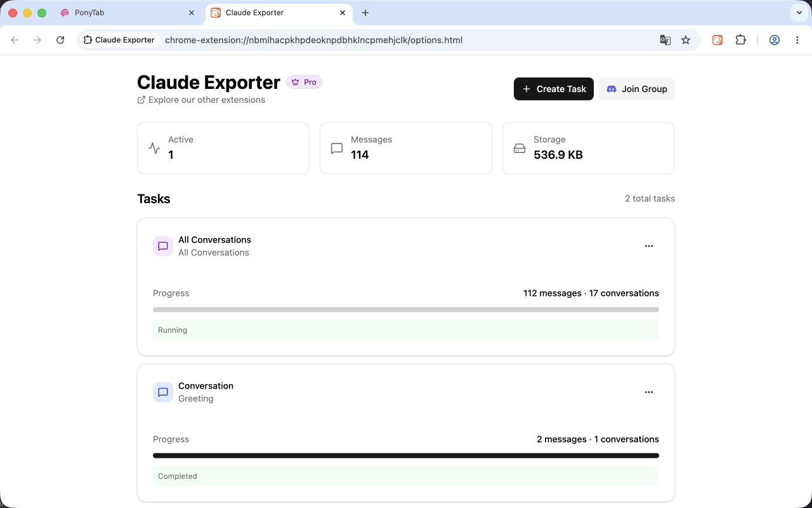Click the translate page icon
Image resolution: width=812 pixels, height=508 pixels.
click(x=665, y=40)
